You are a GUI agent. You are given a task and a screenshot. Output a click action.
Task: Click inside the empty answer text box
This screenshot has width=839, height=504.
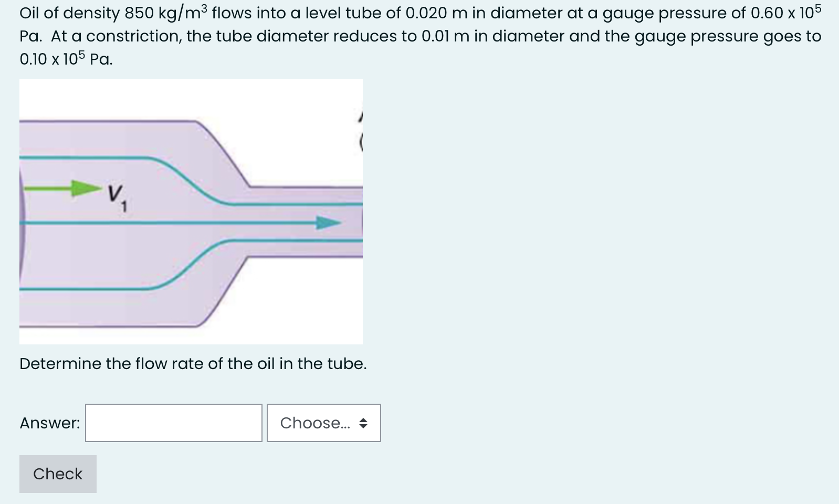173,423
